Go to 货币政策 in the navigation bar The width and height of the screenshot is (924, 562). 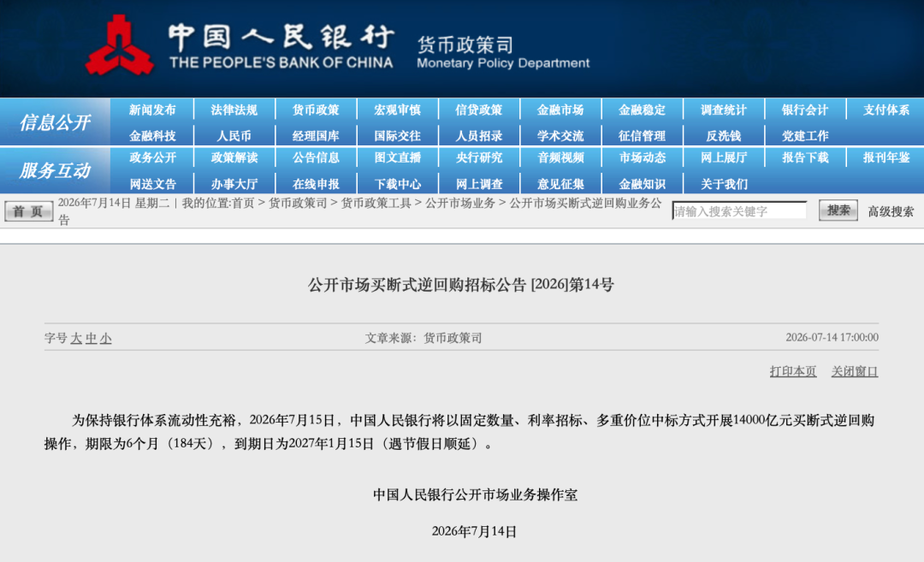pos(316,110)
